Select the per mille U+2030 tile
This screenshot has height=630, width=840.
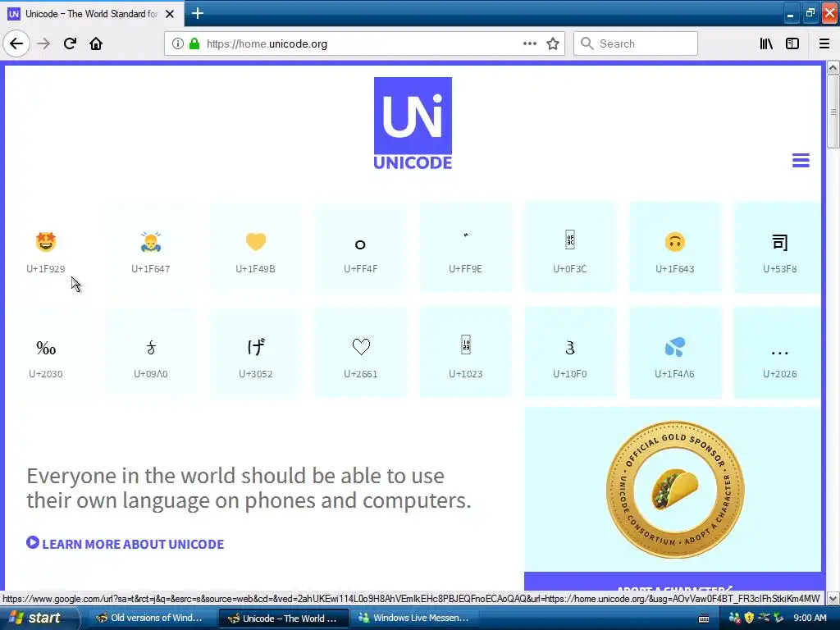(46, 353)
